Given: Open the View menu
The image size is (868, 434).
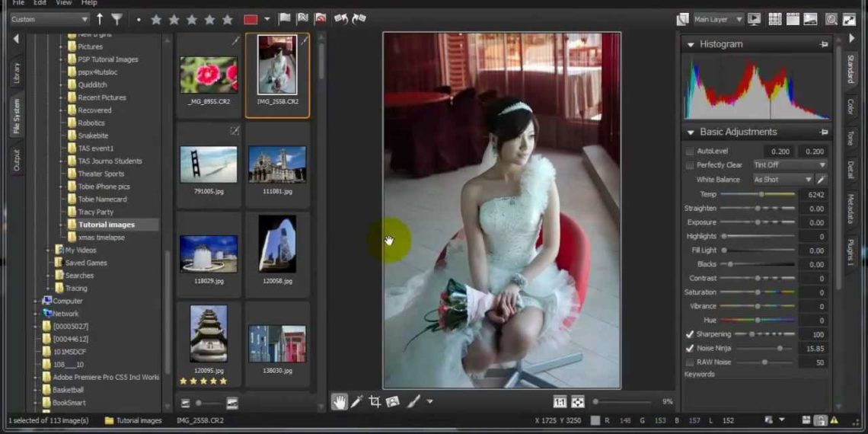Looking at the screenshot, I should click(x=64, y=3).
